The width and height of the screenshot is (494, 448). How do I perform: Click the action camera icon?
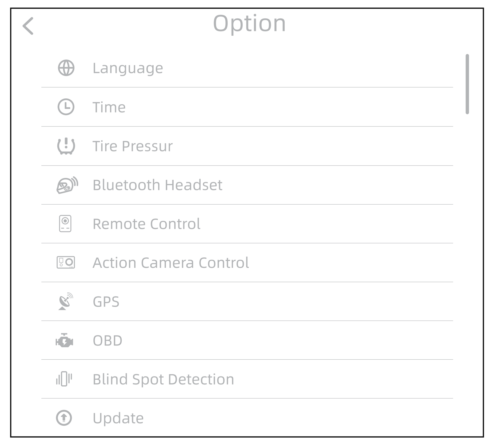(66, 263)
